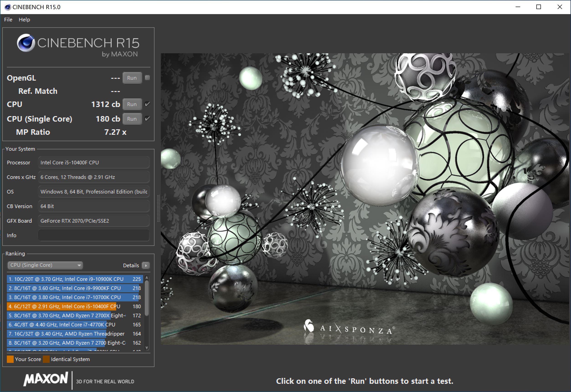This screenshot has height=392, width=571.
Task: Click the MAXON logo at bottom
Action: pos(46,379)
